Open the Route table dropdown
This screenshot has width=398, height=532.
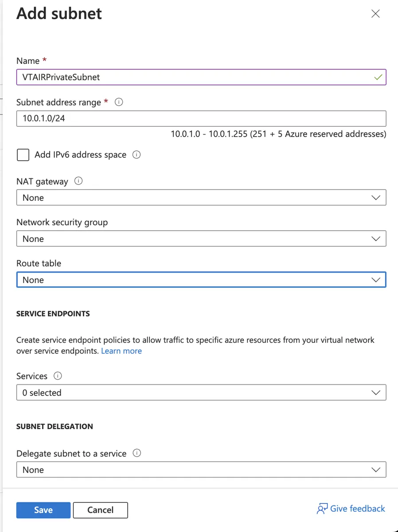tap(376, 280)
